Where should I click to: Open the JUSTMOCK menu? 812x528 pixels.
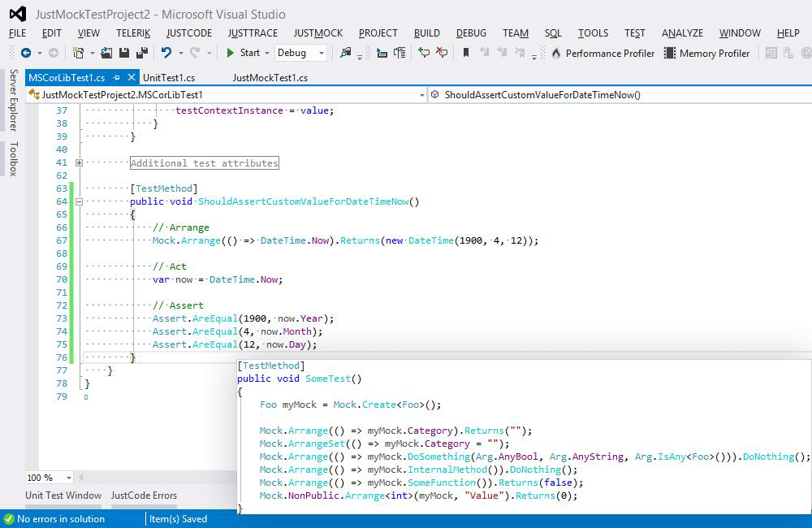click(317, 32)
